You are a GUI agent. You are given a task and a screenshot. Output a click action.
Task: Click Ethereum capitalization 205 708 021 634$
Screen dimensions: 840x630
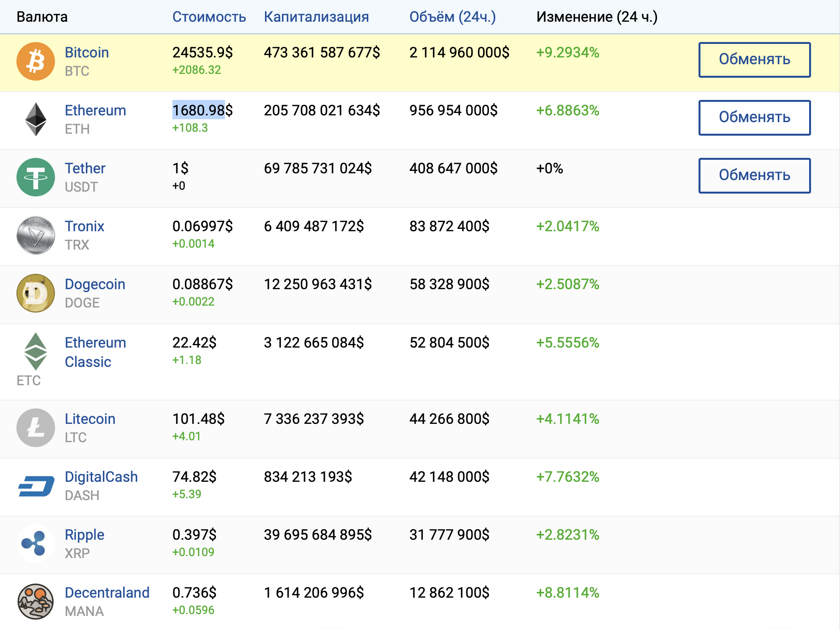click(x=322, y=110)
